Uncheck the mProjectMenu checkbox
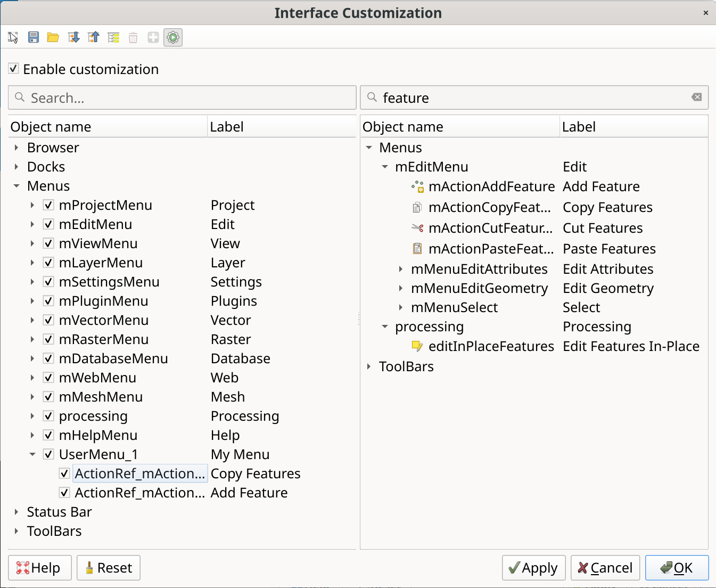 click(x=48, y=205)
